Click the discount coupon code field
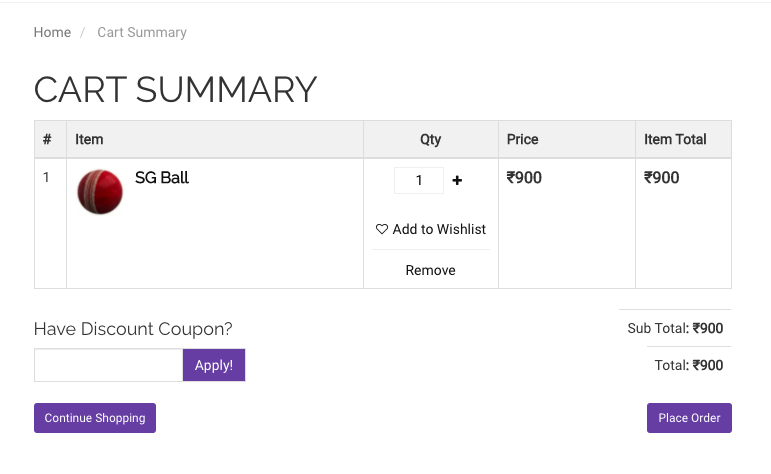This screenshot has width=771, height=474. point(109,365)
